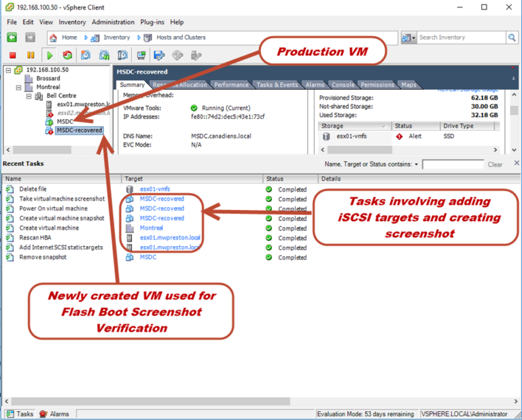522x420 pixels.
Task: Open the Plug-ins menu
Action: pyautogui.click(x=152, y=22)
